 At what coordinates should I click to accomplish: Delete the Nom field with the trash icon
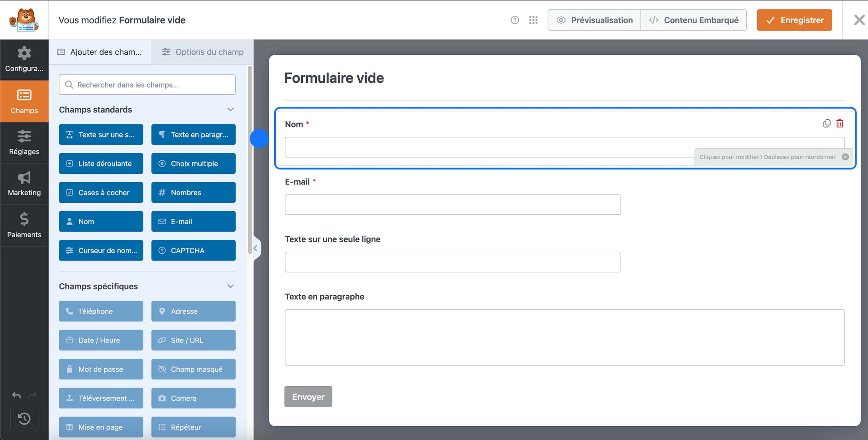coord(840,123)
